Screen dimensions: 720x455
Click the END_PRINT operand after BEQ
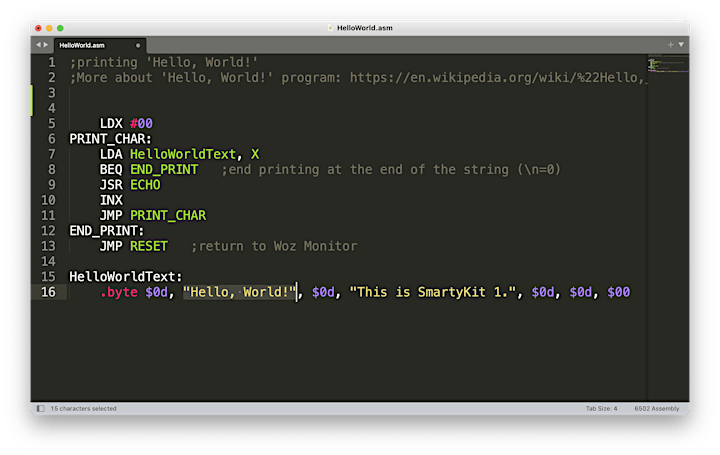point(164,169)
